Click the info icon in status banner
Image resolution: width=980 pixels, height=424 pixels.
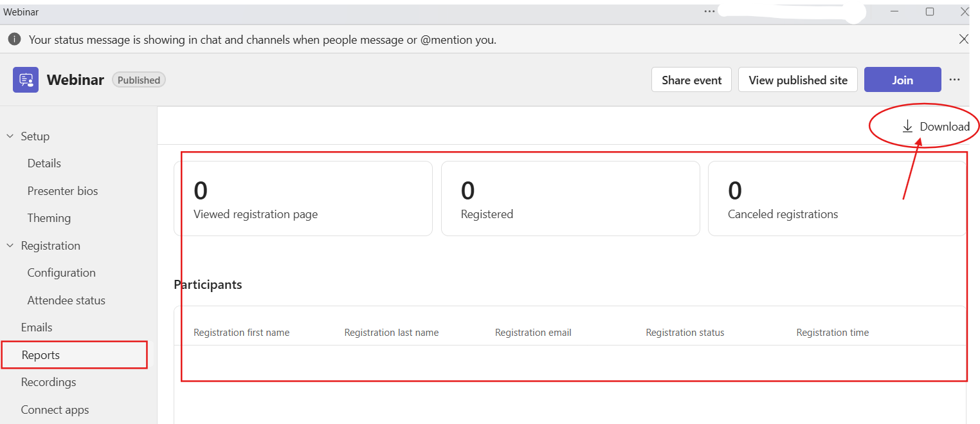pyautogui.click(x=14, y=39)
